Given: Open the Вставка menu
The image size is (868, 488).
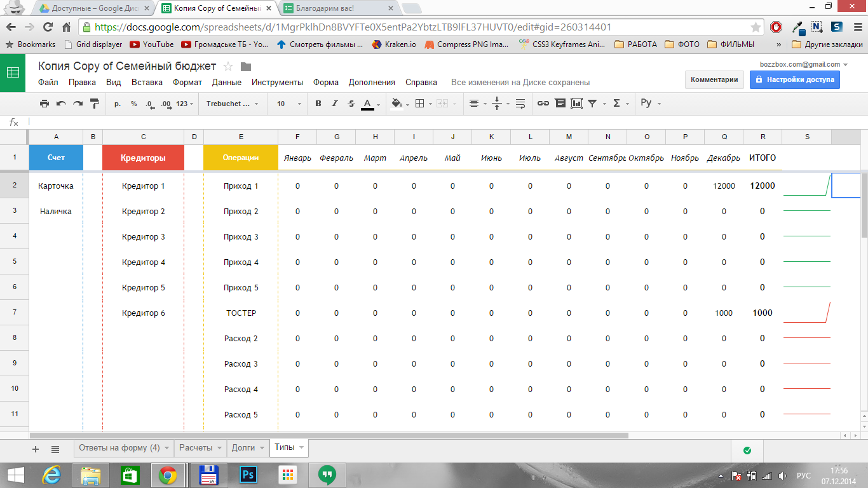Looking at the screenshot, I should point(147,83).
